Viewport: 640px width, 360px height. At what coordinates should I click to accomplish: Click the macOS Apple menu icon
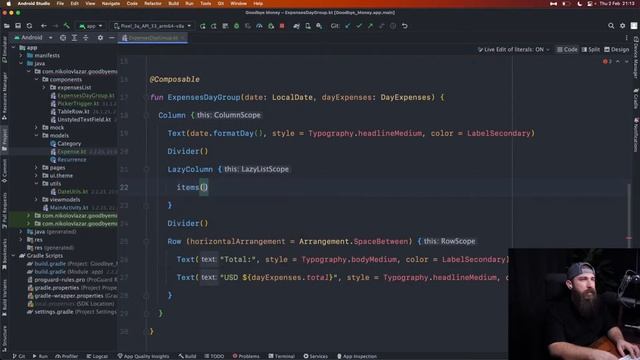tap(8, 3)
